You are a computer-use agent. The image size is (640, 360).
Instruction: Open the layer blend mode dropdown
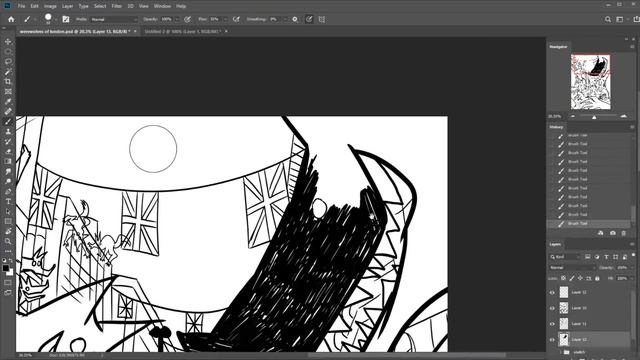[x=572, y=268]
